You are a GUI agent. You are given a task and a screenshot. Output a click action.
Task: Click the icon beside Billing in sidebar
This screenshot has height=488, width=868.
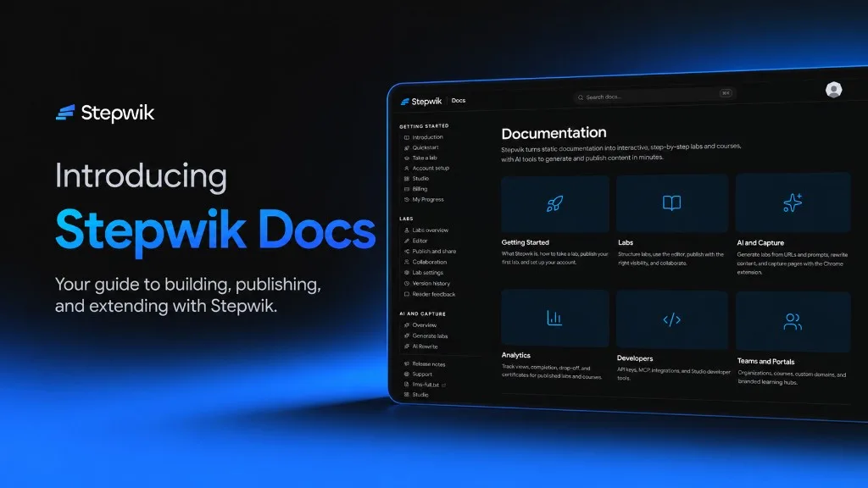(406, 189)
